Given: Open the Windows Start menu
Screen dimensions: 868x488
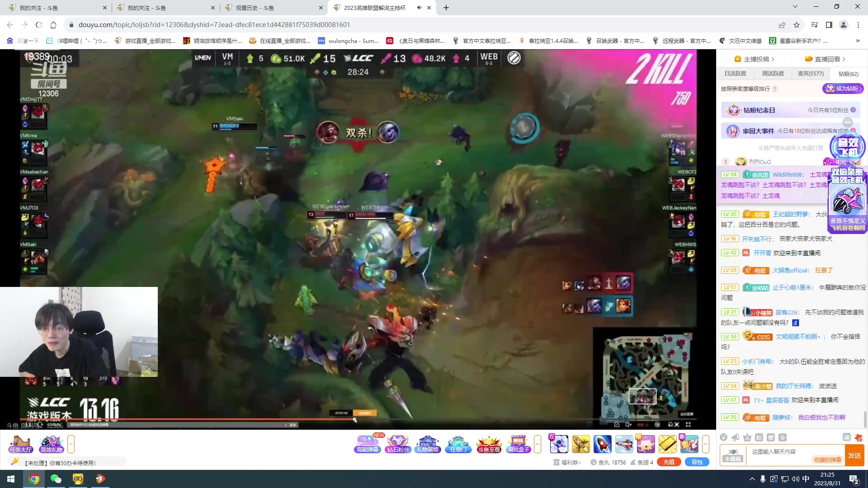Looking at the screenshot, I should pyautogui.click(x=11, y=479).
